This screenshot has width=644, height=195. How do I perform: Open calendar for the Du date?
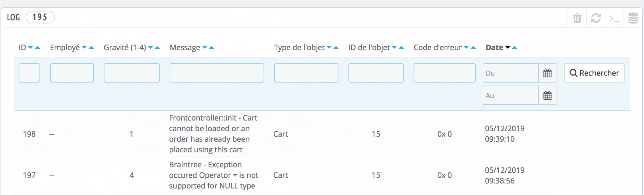[547, 73]
